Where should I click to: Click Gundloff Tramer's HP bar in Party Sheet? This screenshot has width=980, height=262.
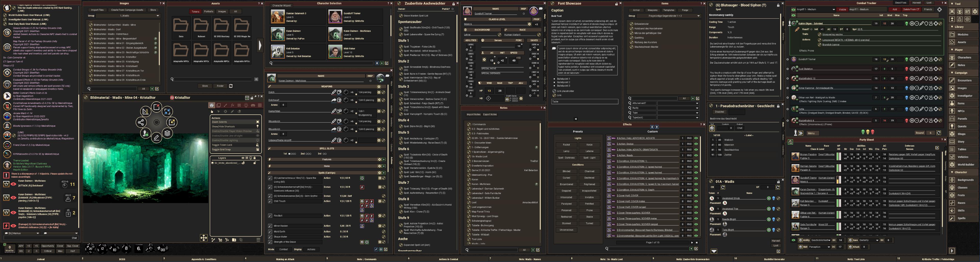coord(837,180)
